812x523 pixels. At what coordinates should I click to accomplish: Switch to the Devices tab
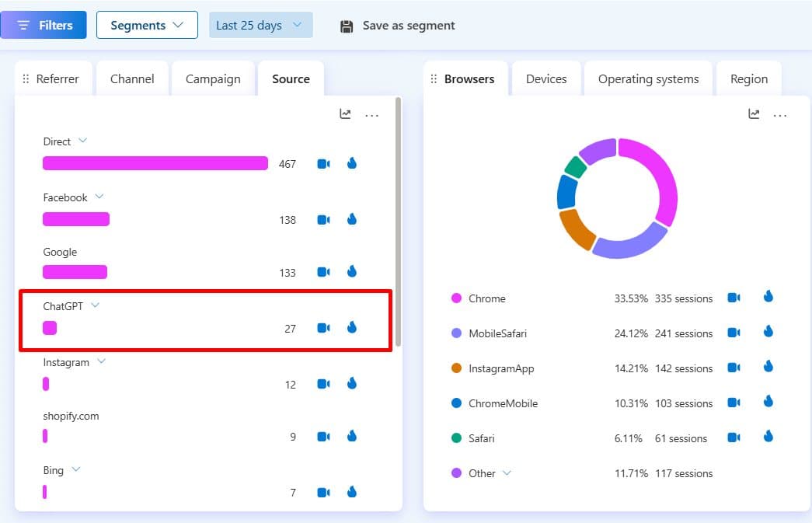(x=546, y=78)
